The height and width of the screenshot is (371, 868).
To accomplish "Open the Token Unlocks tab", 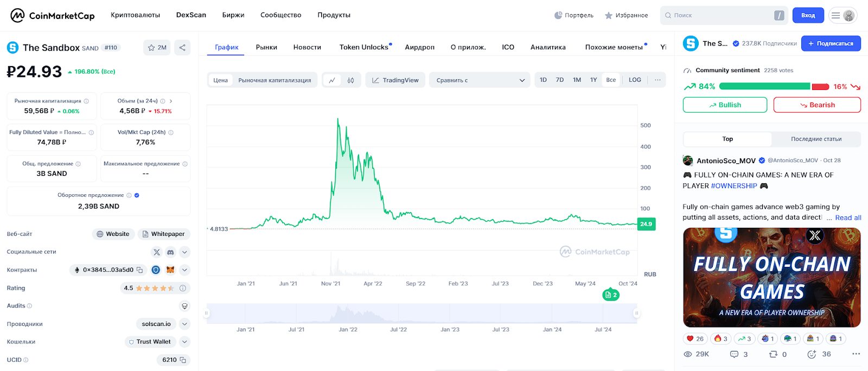I will coord(364,47).
